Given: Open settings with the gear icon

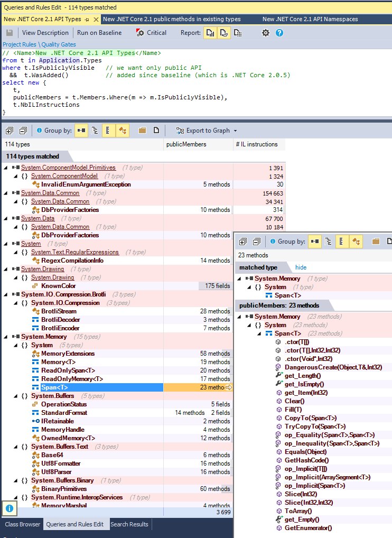Looking at the screenshot, I should 266,33.
